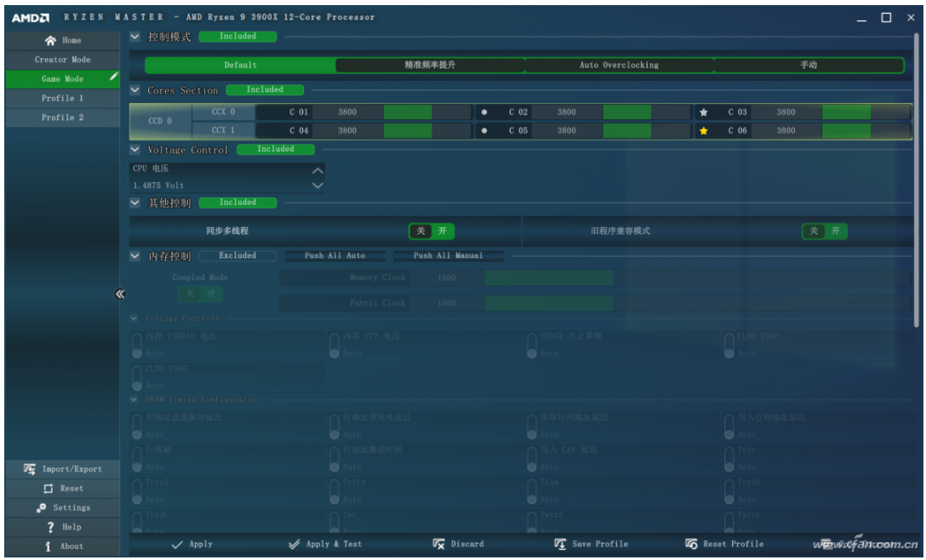Collapse the sidebar with double-arrow icon
The width and height of the screenshot is (926, 560).
point(120,294)
